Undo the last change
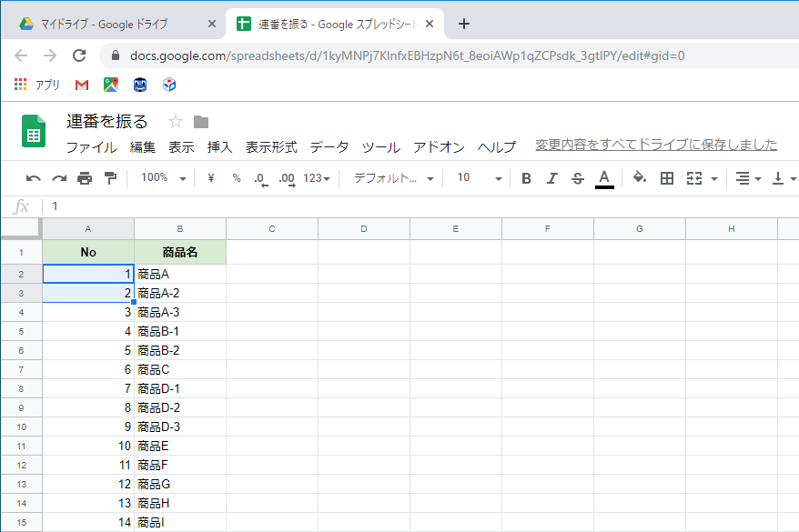 [x=35, y=178]
